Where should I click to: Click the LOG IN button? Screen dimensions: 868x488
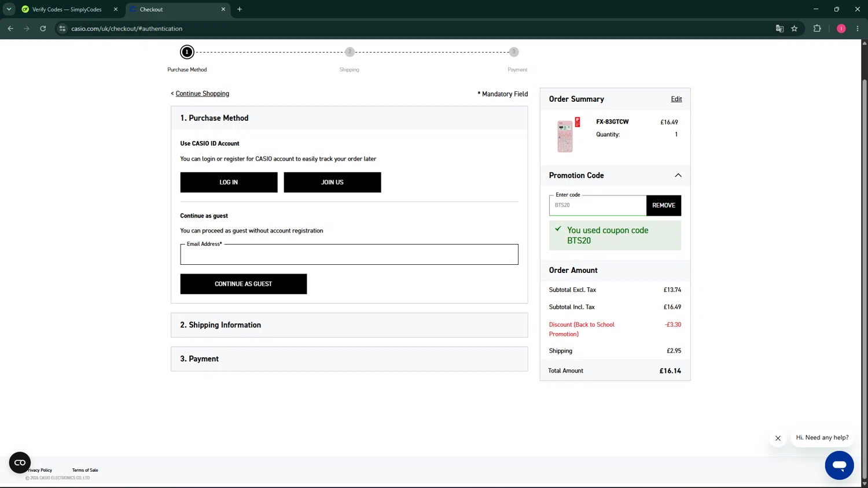coord(229,182)
